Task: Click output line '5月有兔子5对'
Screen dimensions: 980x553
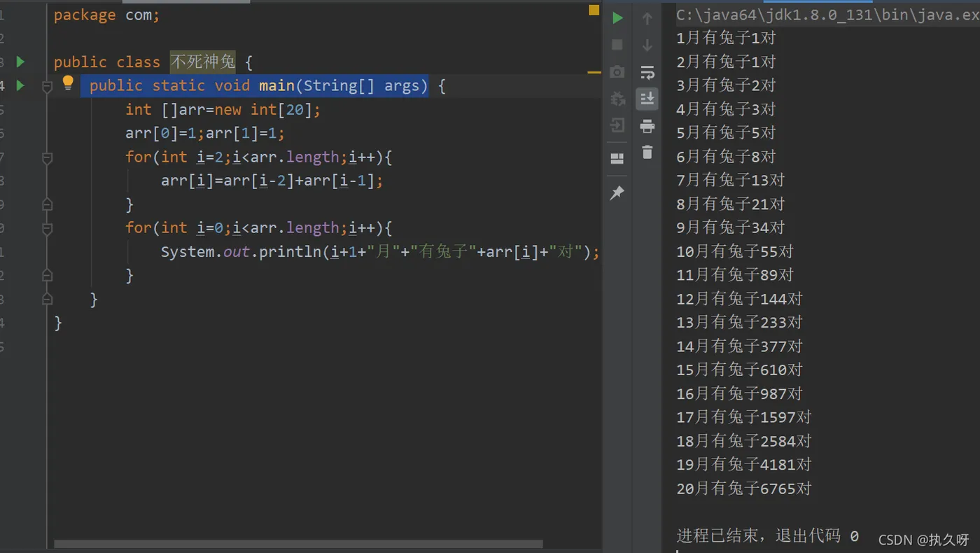Action: point(726,132)
